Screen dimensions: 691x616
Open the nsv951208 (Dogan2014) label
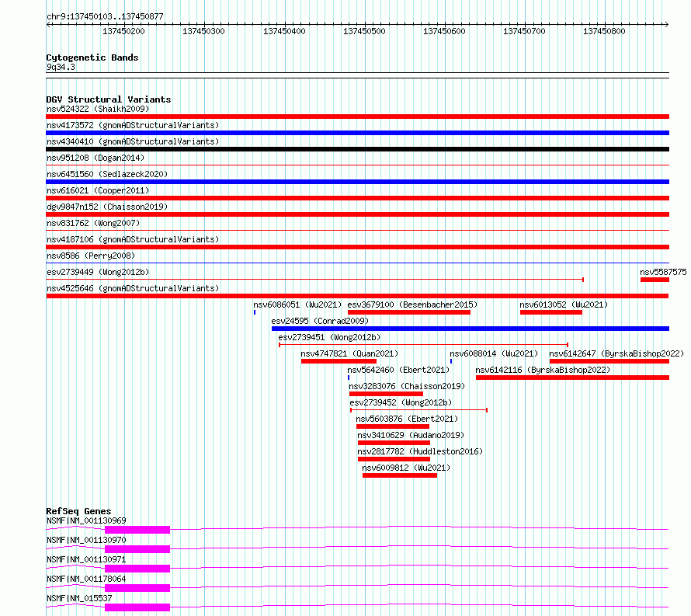click(95, 158)
